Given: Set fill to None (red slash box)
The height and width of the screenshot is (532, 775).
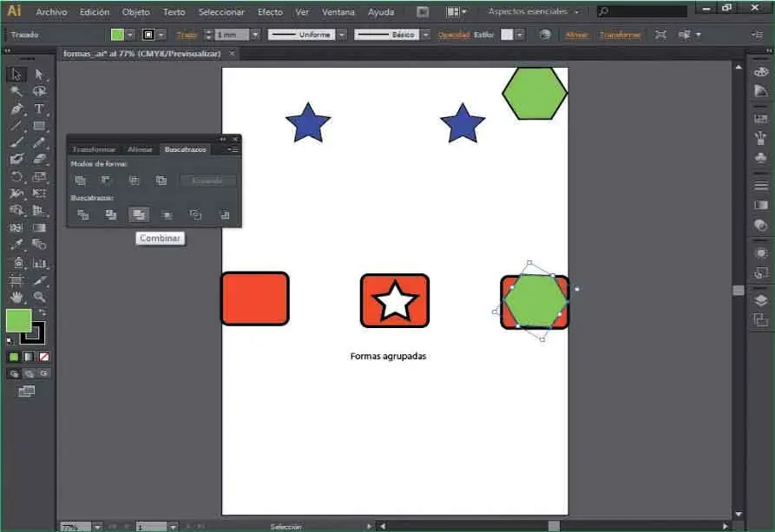Looking at the screenshot, I should tap(44, 357).
